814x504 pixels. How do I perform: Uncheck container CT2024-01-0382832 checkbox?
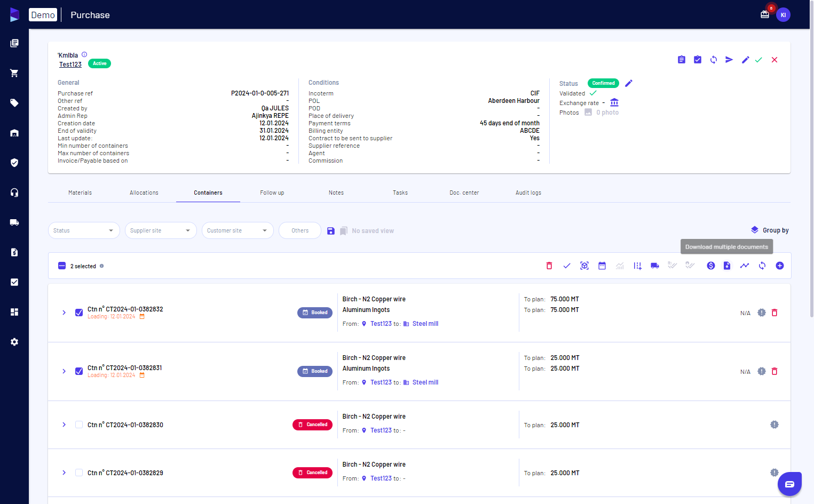pos(79,313)
